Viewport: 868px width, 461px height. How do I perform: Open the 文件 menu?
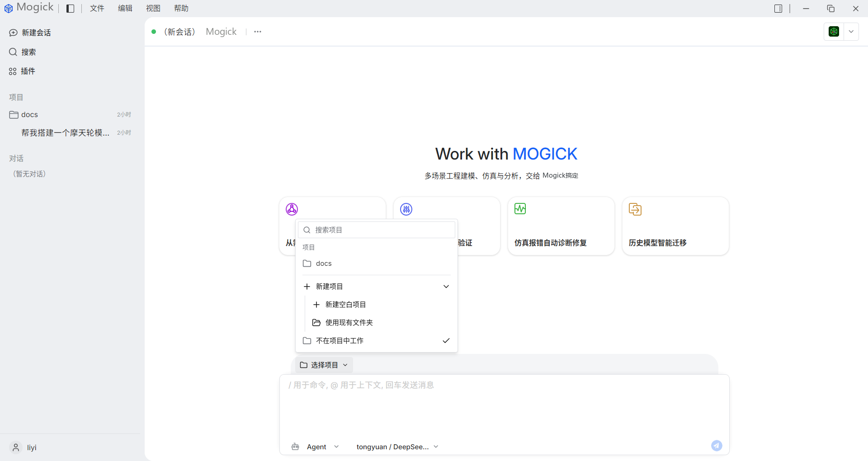[x=97, y=8]
